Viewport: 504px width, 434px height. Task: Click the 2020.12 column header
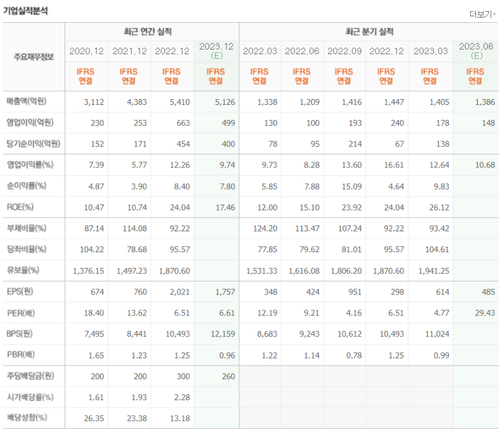(x=87, y=51)
